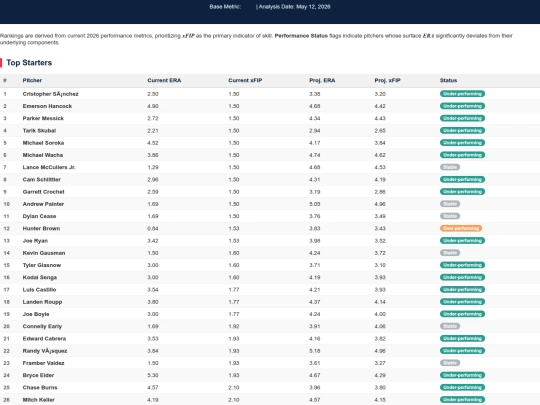Click the Current ERA column header
Screen dimensions: 540x405
point(164,80)
